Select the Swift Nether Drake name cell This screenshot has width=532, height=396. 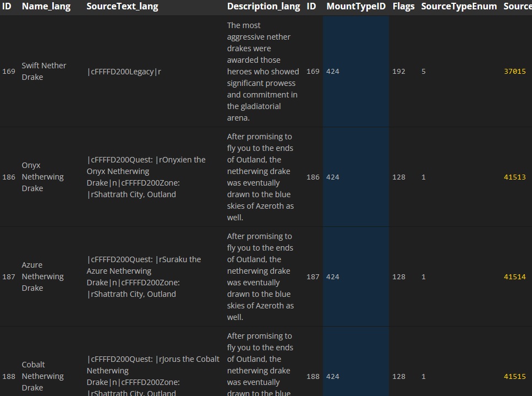coord(44,72)
